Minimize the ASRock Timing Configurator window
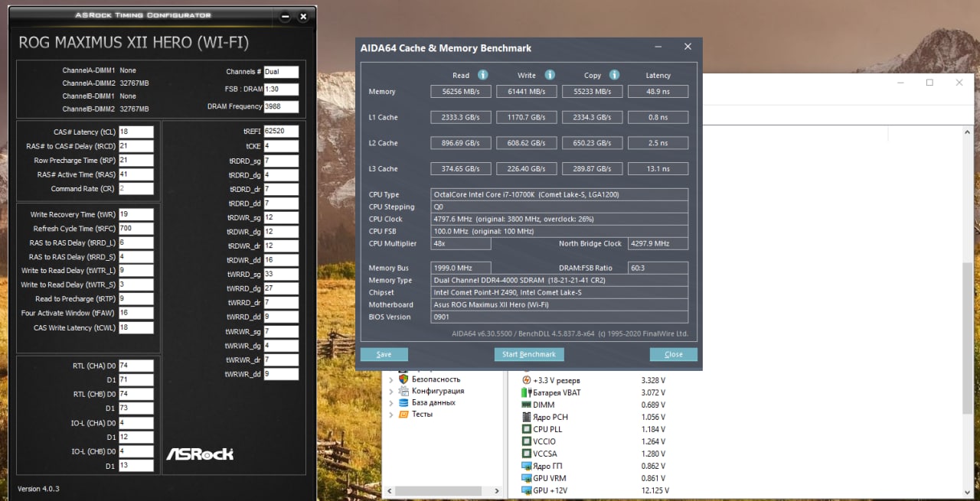This screenshot has width=980, height=501. click(x=286, y=16)
